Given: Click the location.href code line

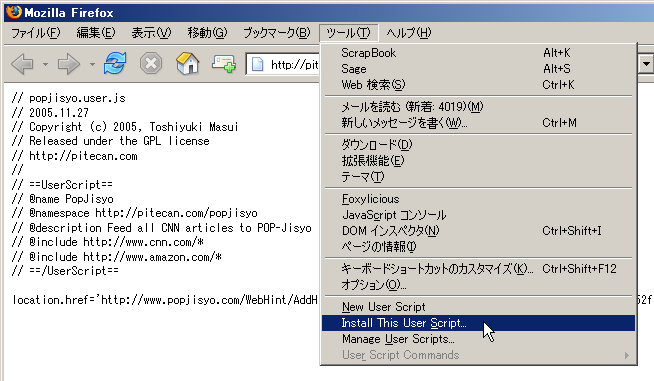Looking at the screenshot, I should (x=165, y=300).
